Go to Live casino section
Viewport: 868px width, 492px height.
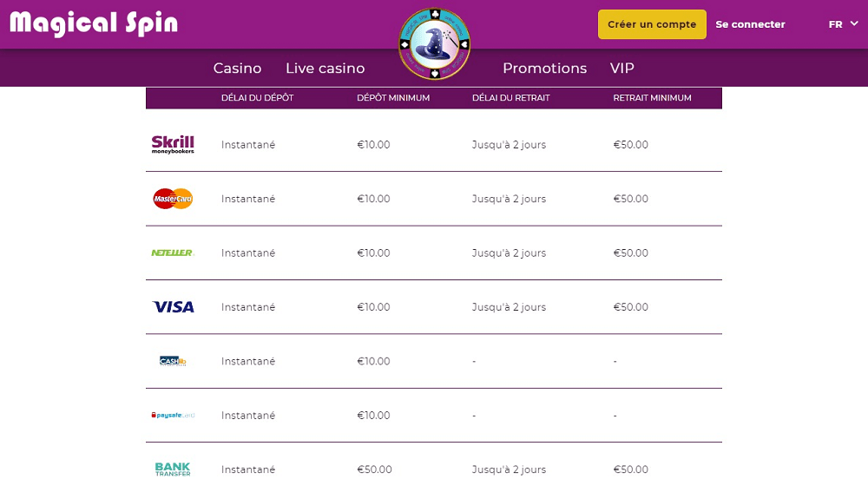coord(325,68)
